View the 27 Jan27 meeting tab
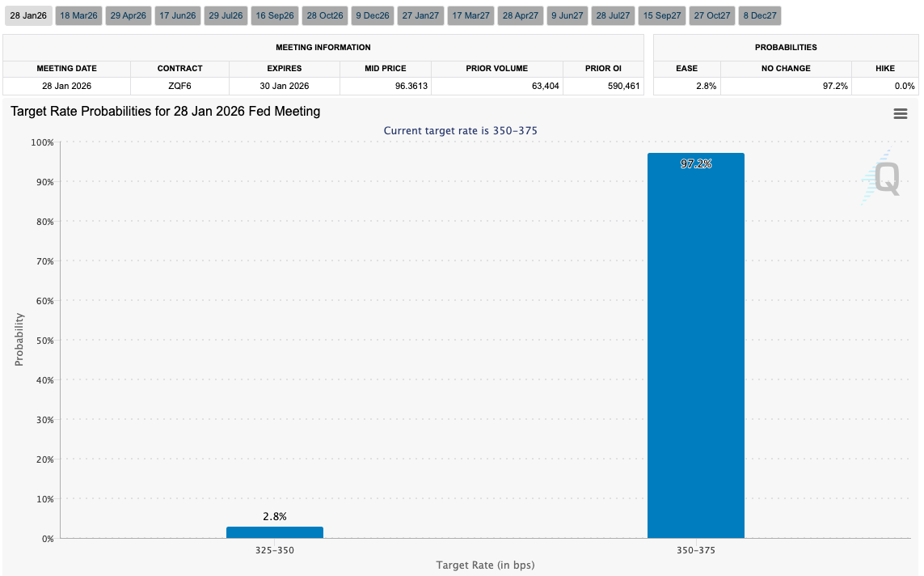Viewport: 924px width, 576px height. tap(420, 15)
